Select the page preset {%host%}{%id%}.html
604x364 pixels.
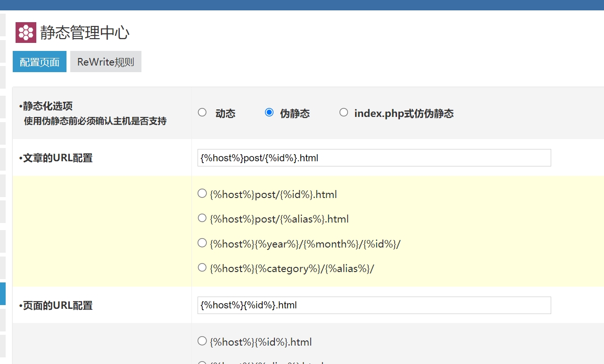tap(202, 340)
